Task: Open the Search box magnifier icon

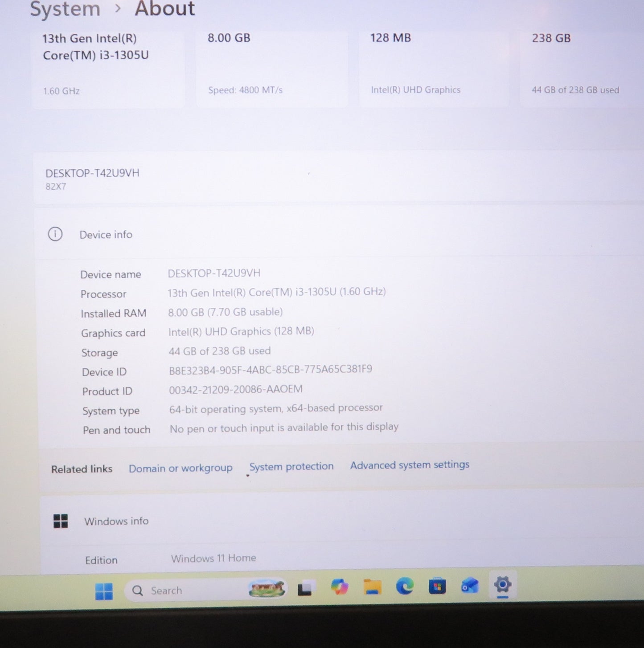Action: pyautogui.click(x=138, y=591)
